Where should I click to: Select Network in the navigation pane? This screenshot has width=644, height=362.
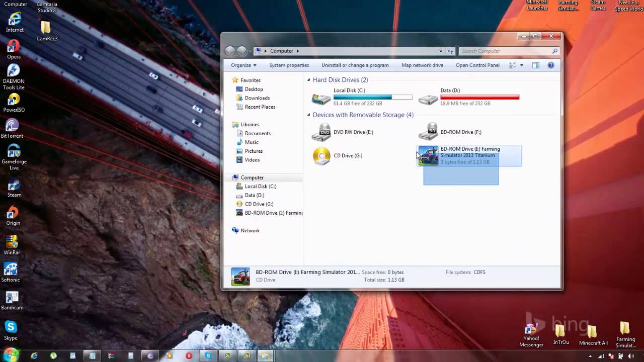(x=250, y=231)
